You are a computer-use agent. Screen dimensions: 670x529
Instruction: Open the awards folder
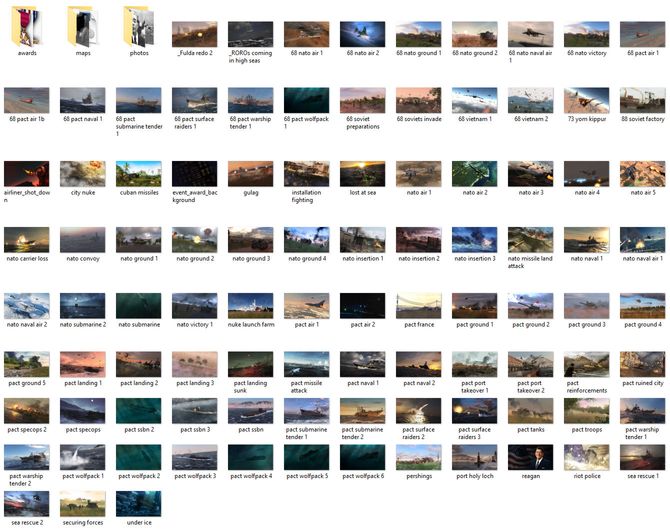(x=27, y=27)
